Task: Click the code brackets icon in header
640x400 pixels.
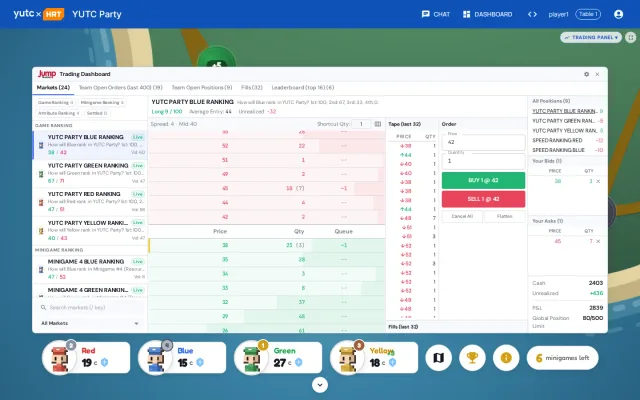Action: click(x=532, y=14)
